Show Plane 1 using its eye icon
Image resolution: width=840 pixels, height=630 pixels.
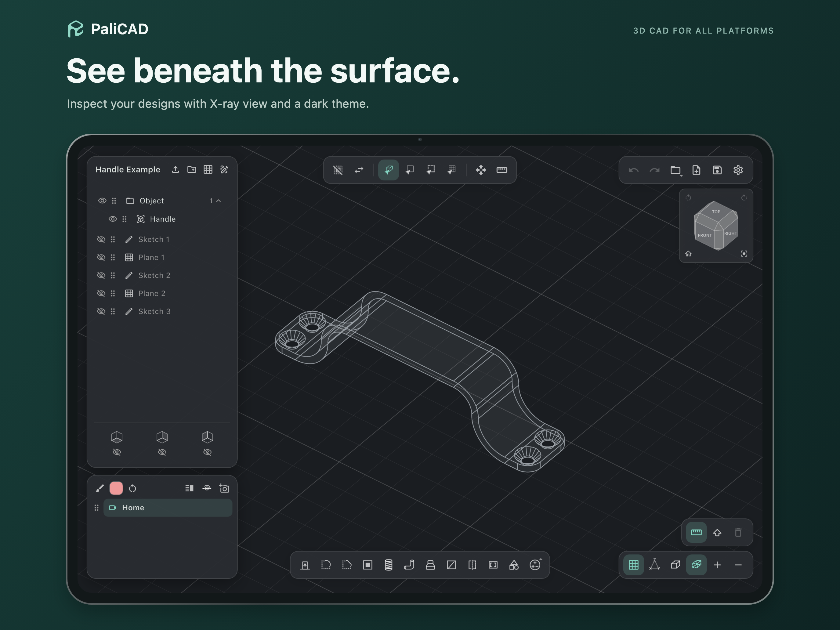(101, 257)
